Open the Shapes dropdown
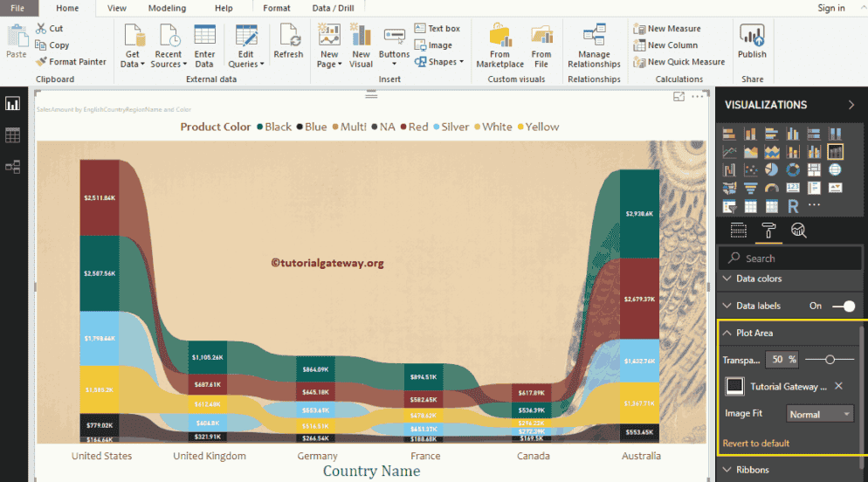Screen dimensions: 868x482 (439, 62)
